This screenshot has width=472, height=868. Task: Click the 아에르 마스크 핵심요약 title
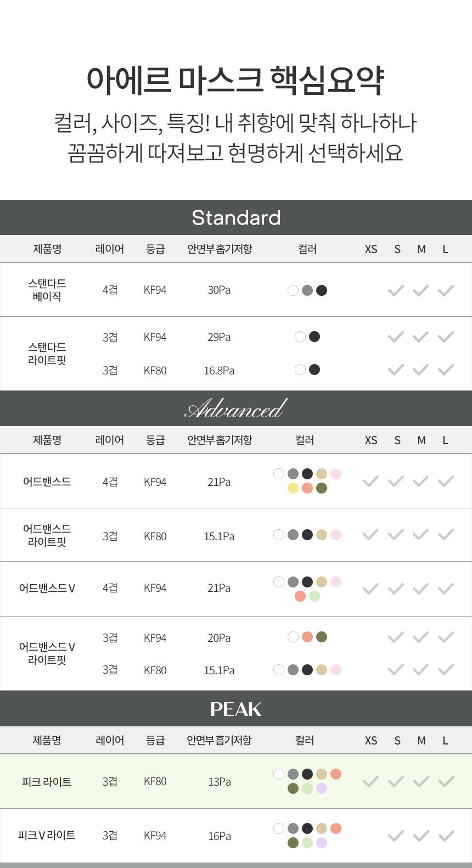(236, 80)
